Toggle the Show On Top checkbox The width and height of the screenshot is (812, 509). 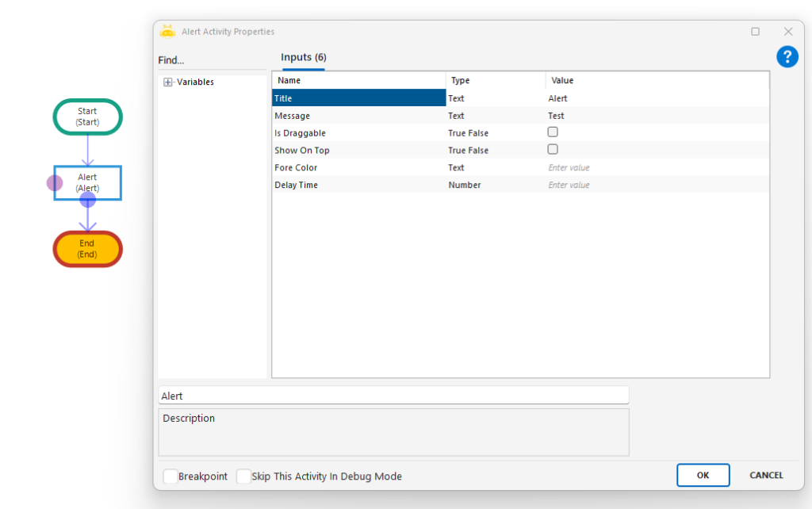[553, 150]
